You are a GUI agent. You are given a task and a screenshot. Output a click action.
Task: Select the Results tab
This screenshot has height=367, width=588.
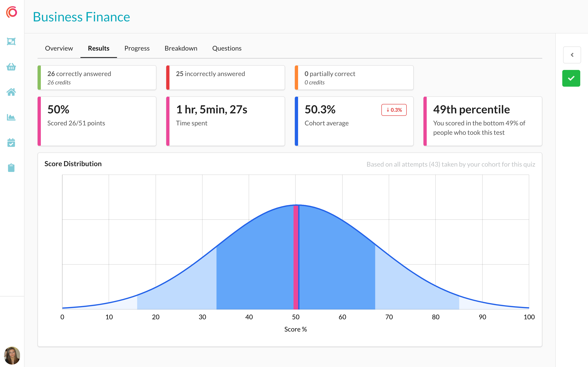pos(98,48)
